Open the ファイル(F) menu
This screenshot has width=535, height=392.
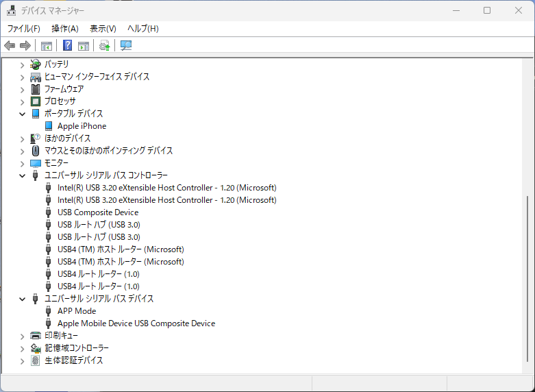click(x=23, y=29)
